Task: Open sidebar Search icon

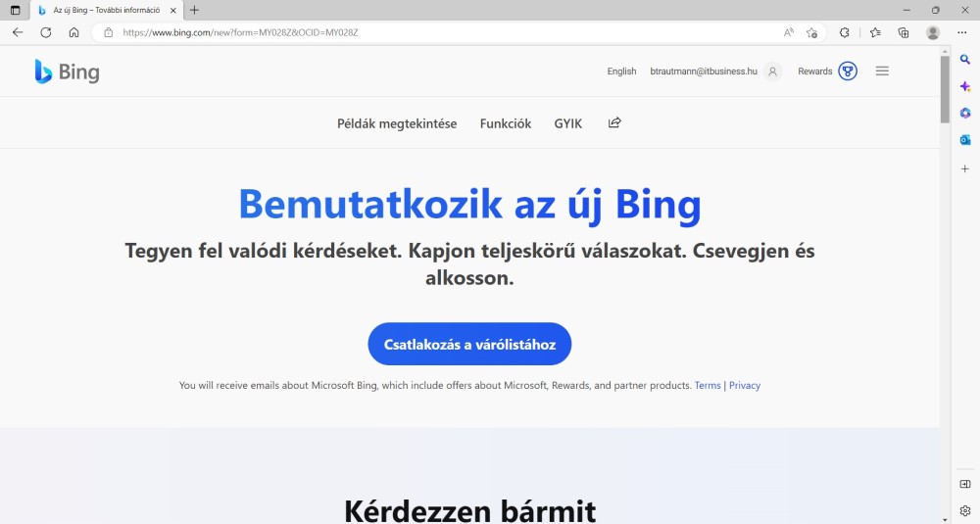Action: click(965, 60)
